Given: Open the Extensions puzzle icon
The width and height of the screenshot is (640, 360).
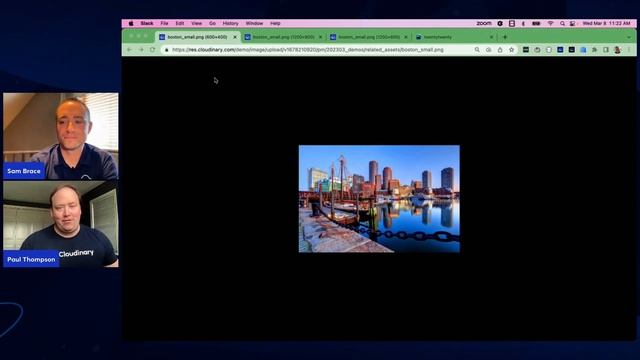Looking at the screenshot, I should (x=594, y=50).
